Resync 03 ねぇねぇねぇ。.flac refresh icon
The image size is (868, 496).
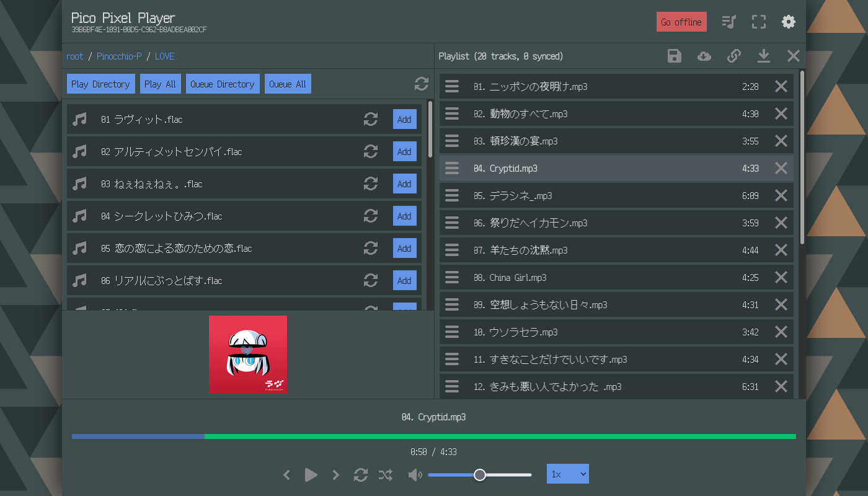(x=371, y=184)
